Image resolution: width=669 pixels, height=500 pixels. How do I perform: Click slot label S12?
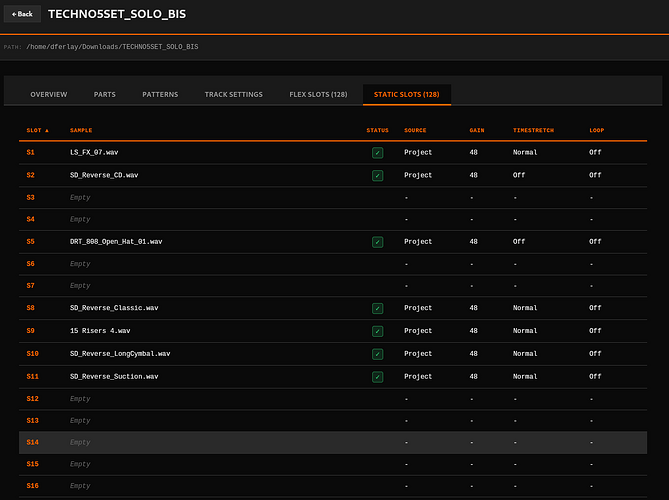point(32,398)
